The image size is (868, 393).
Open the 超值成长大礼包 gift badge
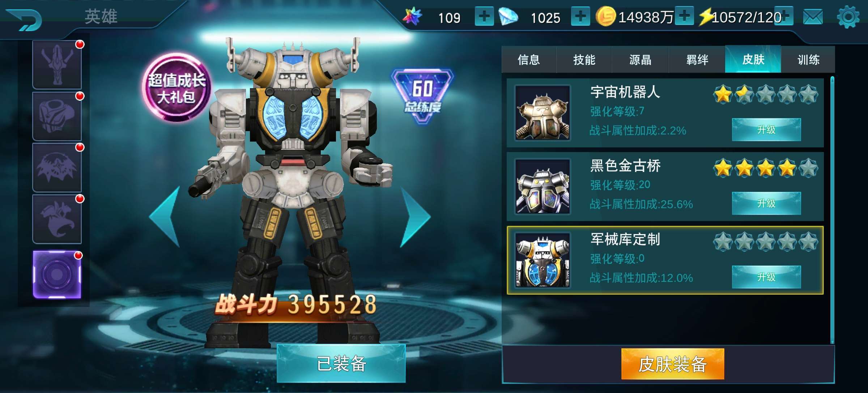click(x=177, y=87)
